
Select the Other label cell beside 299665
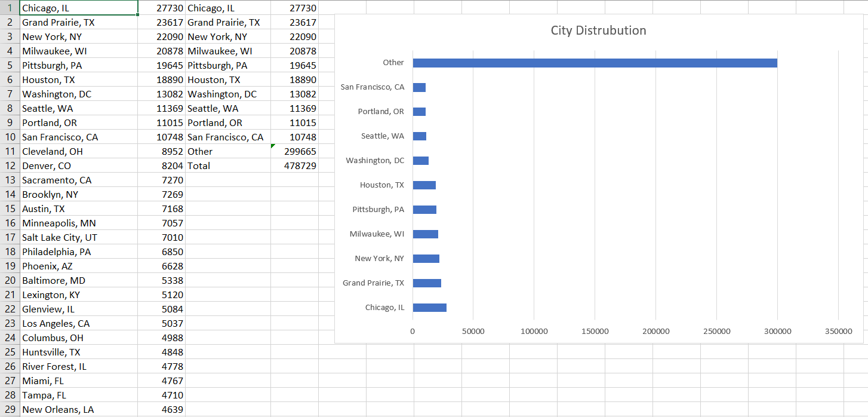227,152
